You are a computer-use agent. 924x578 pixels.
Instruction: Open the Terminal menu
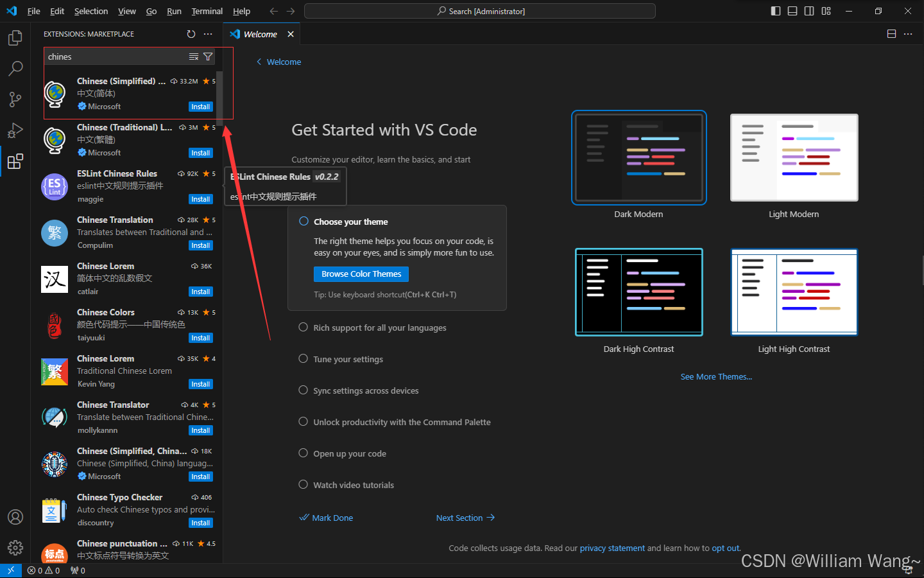click(x=207, y=11)
